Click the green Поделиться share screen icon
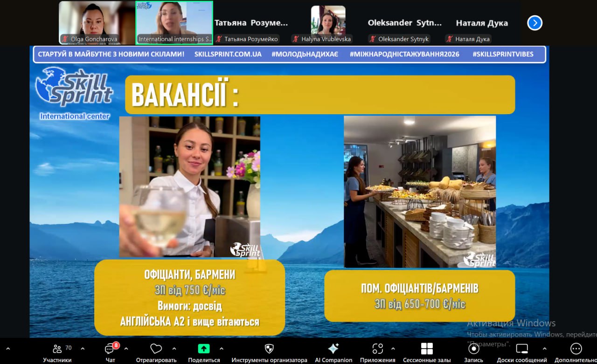 (x=204, y=349)
